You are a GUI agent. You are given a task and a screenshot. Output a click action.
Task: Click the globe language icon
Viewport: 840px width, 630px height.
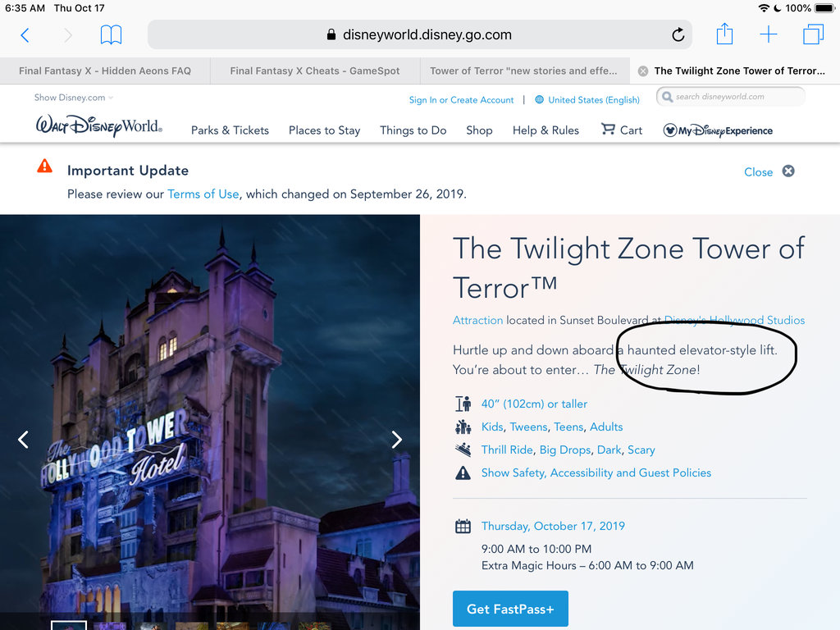pyautogui.click(x=539, y=99)
